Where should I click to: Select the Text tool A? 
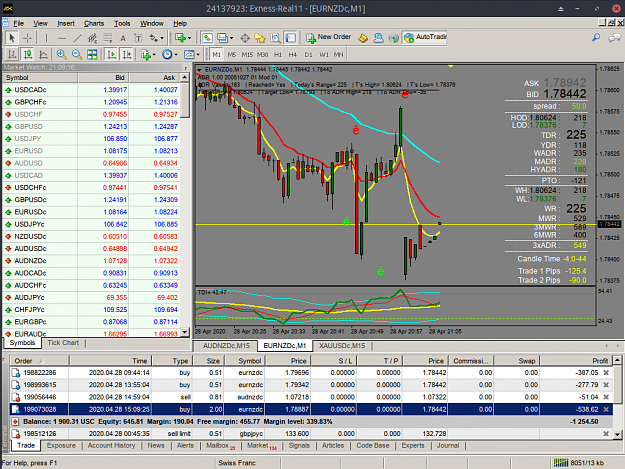pyautogui.click(x=123, y=38)
